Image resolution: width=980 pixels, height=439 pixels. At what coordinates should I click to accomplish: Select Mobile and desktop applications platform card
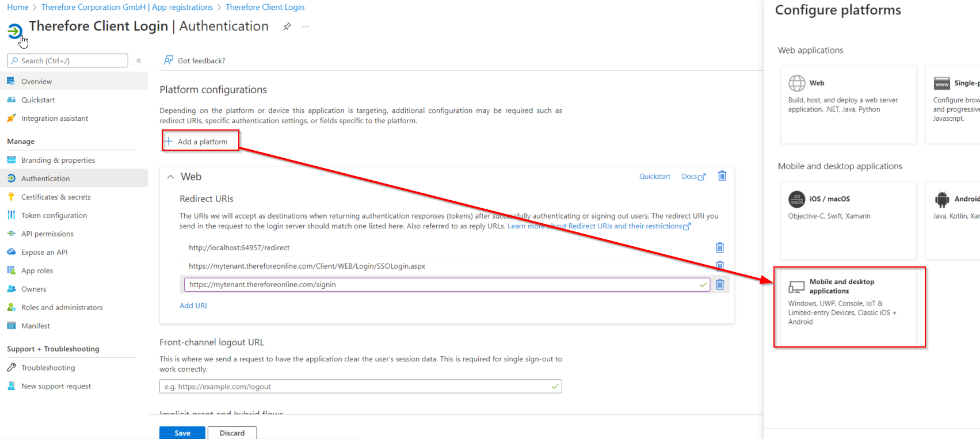pos(849,307)
